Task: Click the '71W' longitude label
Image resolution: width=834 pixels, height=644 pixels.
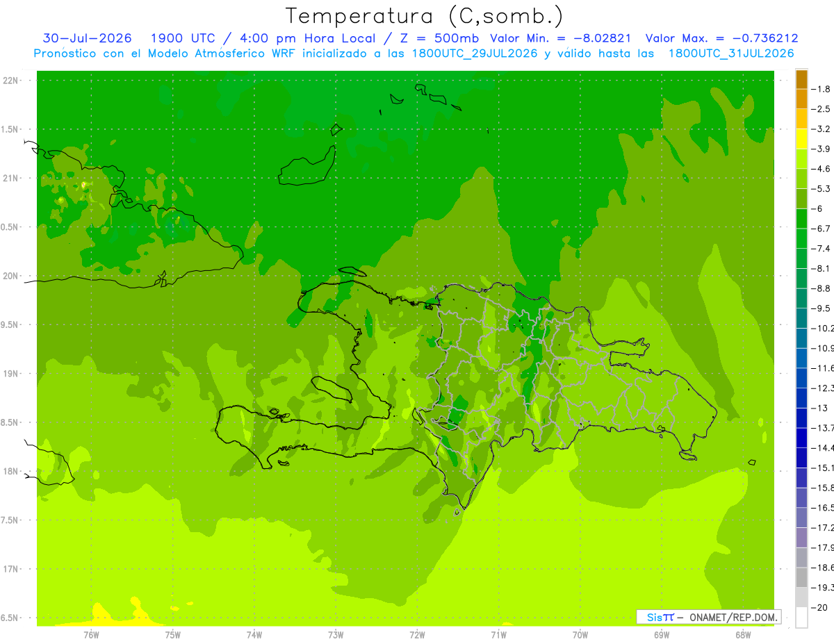Action: 498,635
